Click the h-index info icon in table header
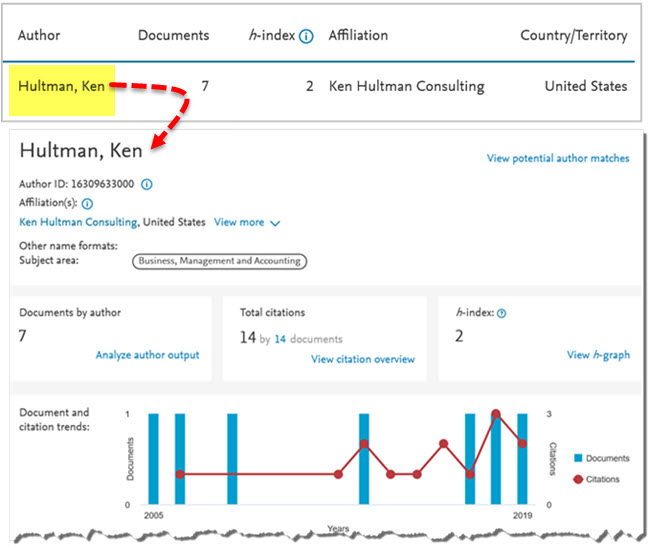The image size is (670, 558). 306,36
